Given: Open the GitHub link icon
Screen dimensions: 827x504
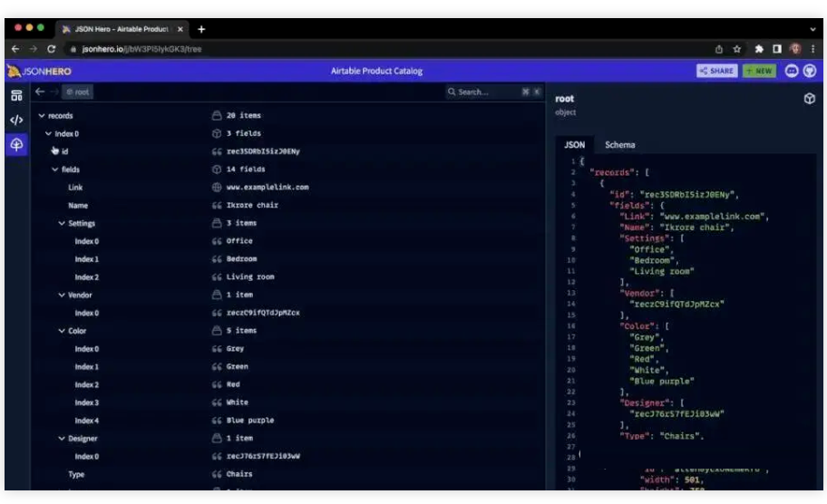Looking at the screenshot, I should [x=809, y=71].
